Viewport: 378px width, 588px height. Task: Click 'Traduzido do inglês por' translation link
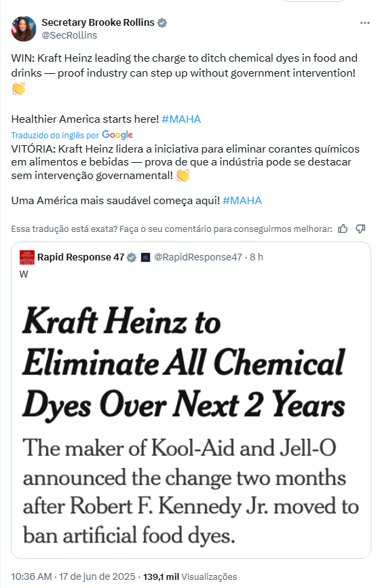(x=55, y=136)
